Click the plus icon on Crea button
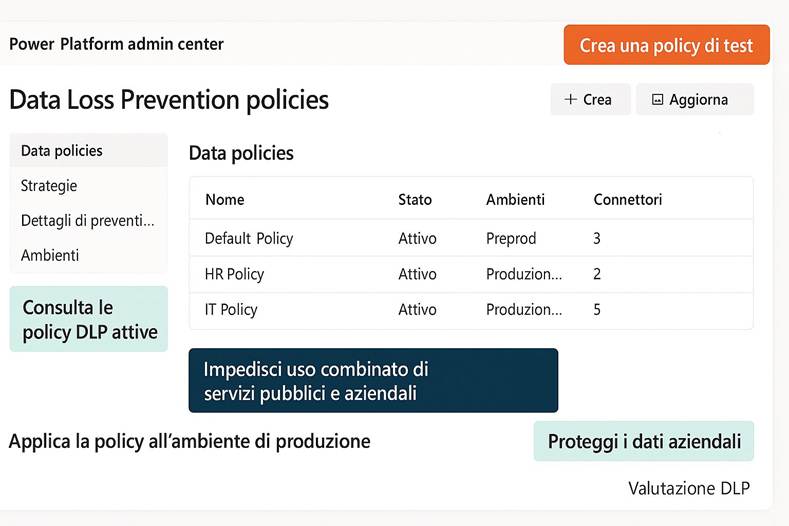789x526 pixels. click(571, 100)
